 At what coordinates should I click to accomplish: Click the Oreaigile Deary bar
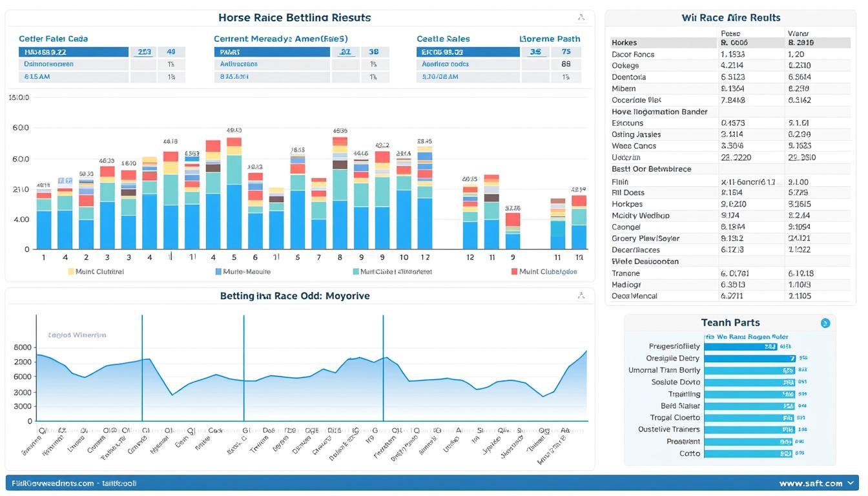[749, 358]
